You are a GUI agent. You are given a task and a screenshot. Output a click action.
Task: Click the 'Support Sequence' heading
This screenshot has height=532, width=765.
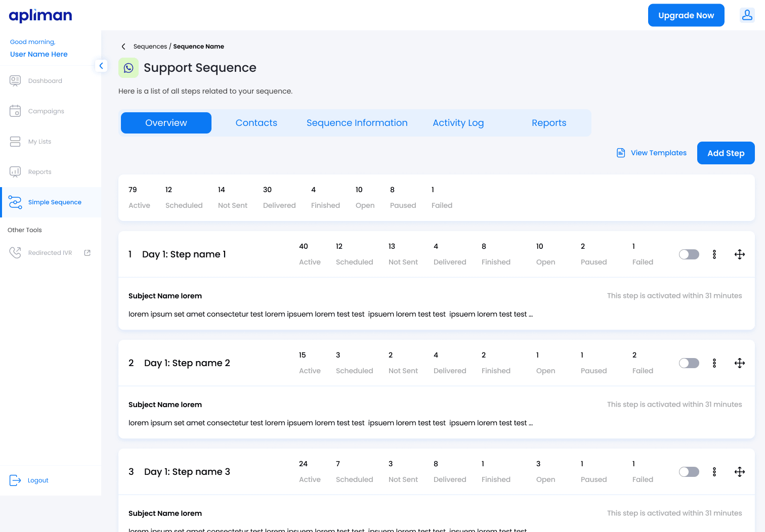point(200,68)
